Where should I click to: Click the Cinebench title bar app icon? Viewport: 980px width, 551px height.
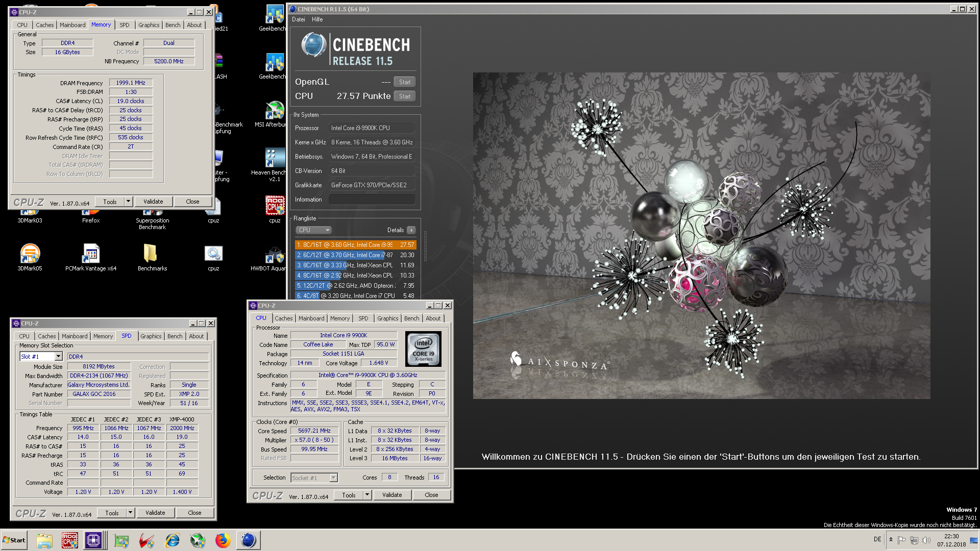tap(293, 9)
